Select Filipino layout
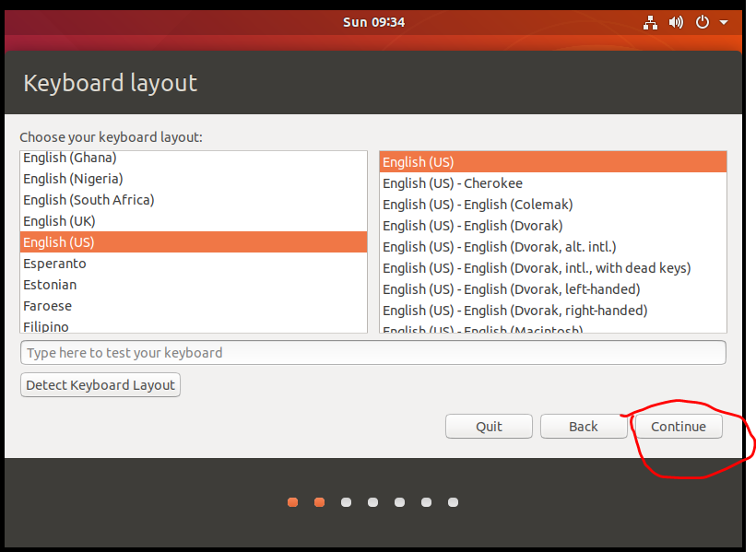The image size is (756, 552). [194, 325]
